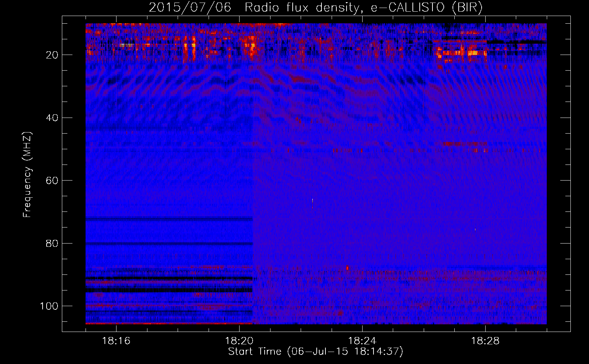Screen dimensions: 589x364
Task: Click the 40 MHz frequency tick label
Action: point(52,118)
